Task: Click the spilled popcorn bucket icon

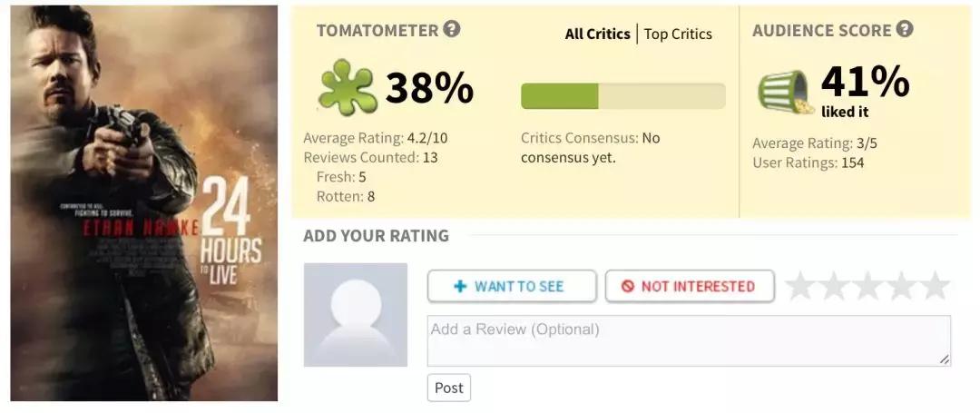Action: [x=785, y=93]
